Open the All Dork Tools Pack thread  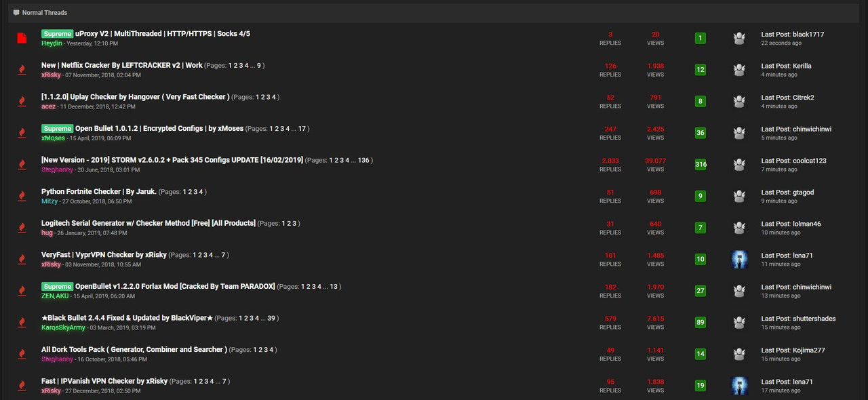pyautogui.click(x=134, y=350)
